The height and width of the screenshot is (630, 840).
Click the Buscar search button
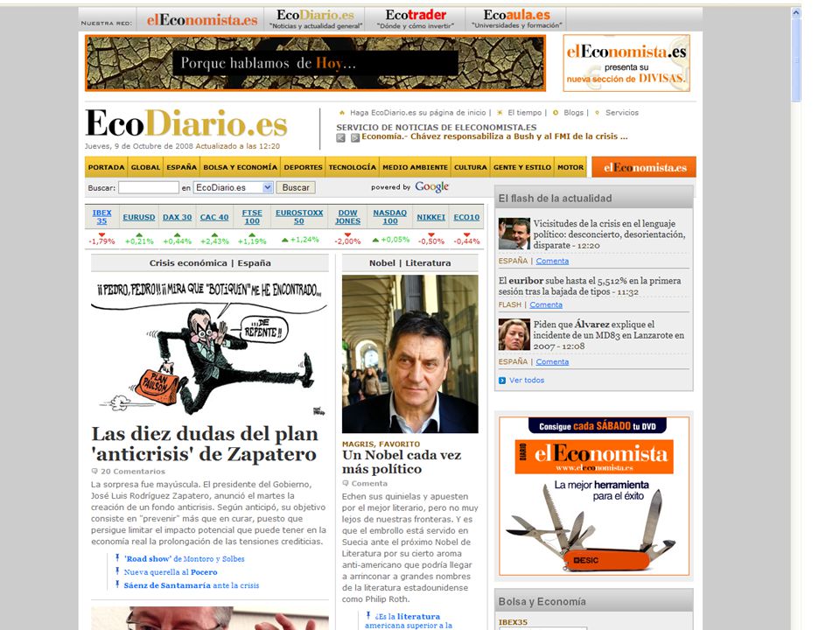(x=296, y=187)
